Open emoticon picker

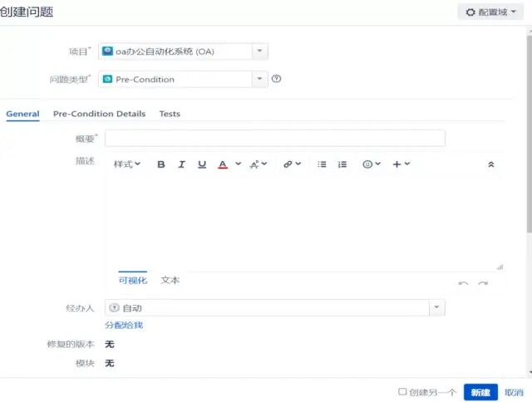pyautogui.click(x=372, y=164)
